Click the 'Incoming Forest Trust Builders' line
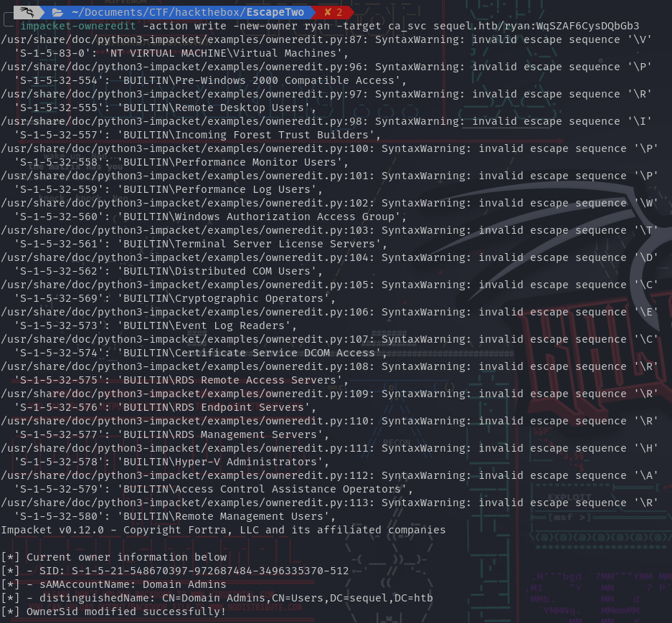 [197, 135]
